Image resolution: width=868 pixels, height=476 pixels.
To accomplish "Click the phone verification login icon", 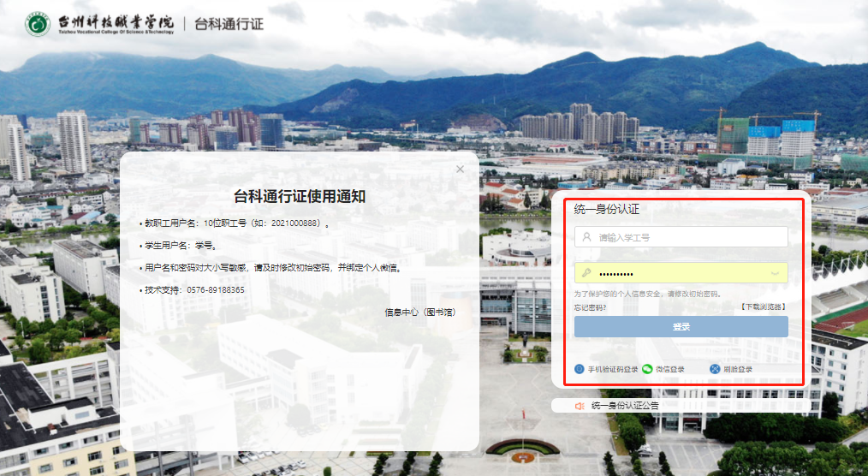I will 580,369.
